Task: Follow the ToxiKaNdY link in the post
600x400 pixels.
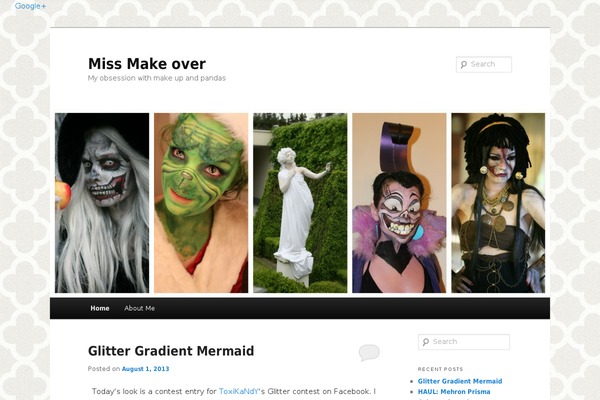Action: (239, 391)
